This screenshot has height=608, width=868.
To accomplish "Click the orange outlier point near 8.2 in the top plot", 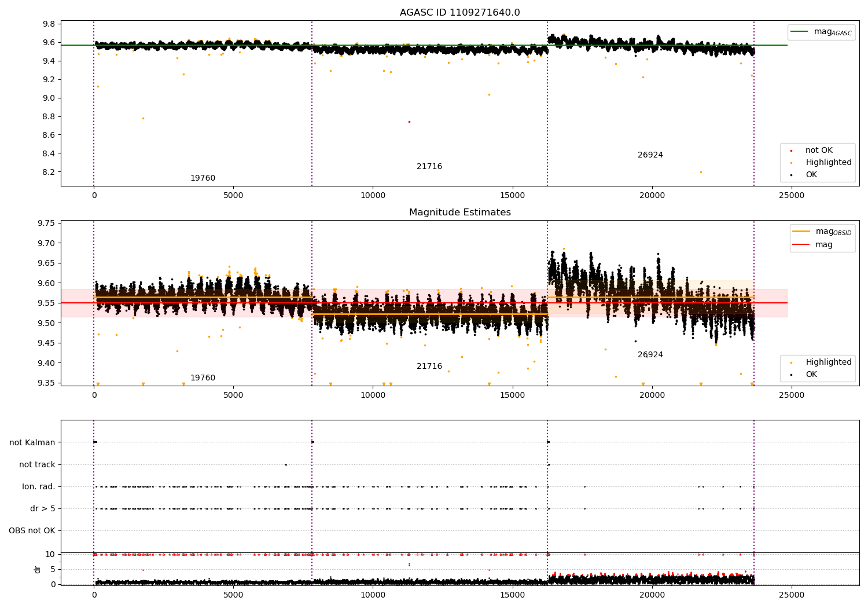I will 701,173.
